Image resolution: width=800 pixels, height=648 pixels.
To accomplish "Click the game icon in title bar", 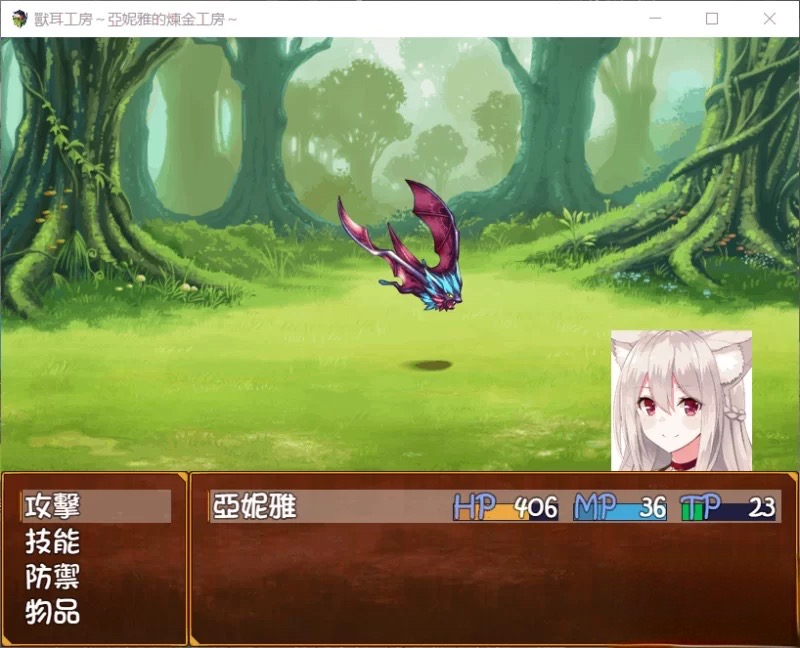I will click(x=19, y=19).
